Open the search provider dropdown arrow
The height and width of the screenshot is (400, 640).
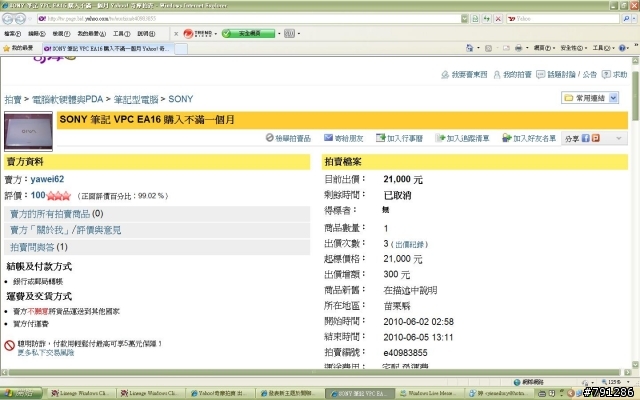click(x=634, y=19)
